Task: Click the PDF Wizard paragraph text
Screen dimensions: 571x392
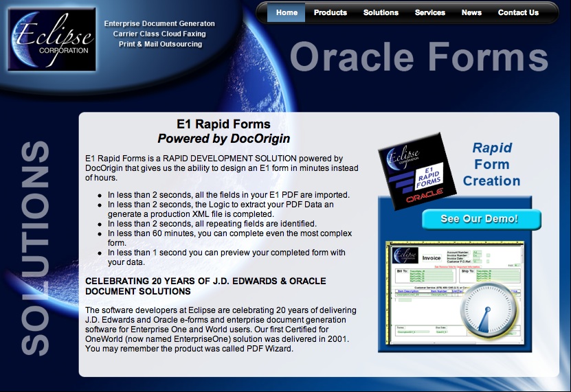Action: pos(221,330)
